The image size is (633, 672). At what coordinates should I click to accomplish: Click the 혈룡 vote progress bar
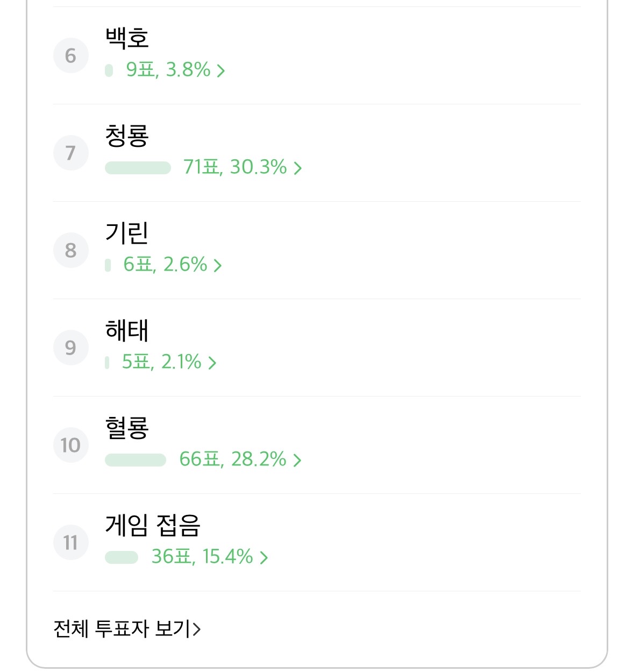coord(136,460)
